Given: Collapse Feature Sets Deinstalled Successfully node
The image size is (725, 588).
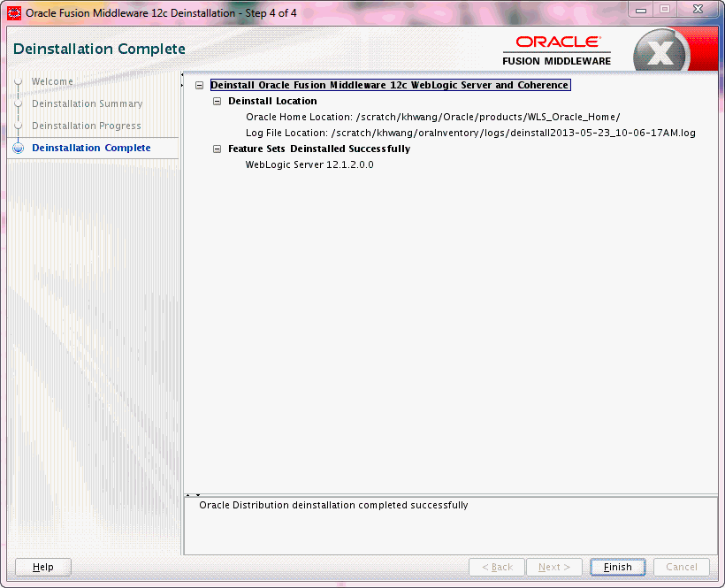Looking at the screenshot, I should click(x=217, y=149).
